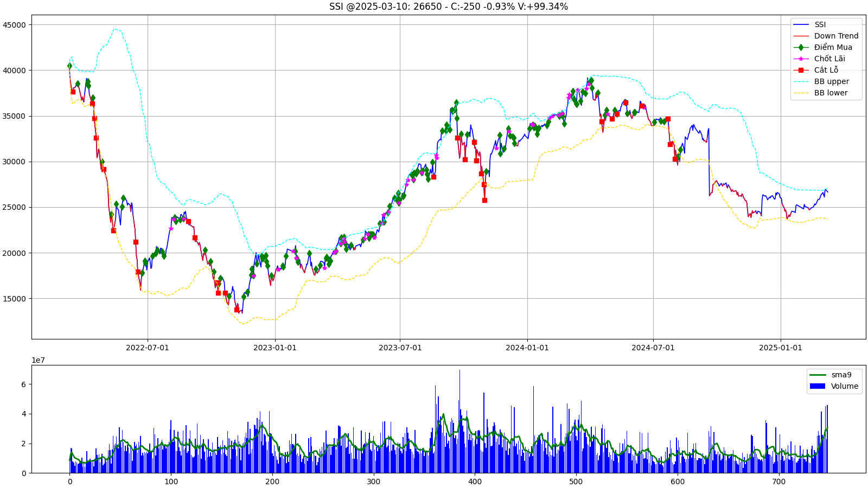
Task: Click the volume x-axis label 100
Action: tap(171, 481)
